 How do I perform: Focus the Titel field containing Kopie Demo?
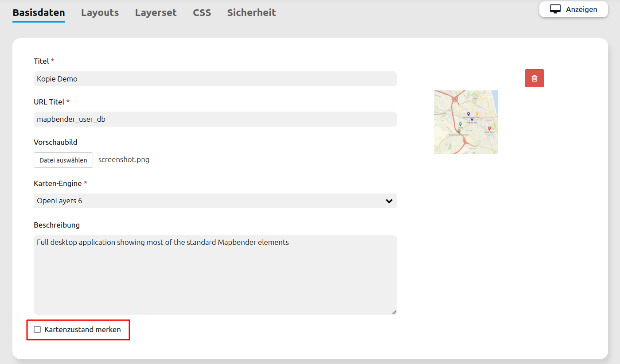[x=215, y=79]
